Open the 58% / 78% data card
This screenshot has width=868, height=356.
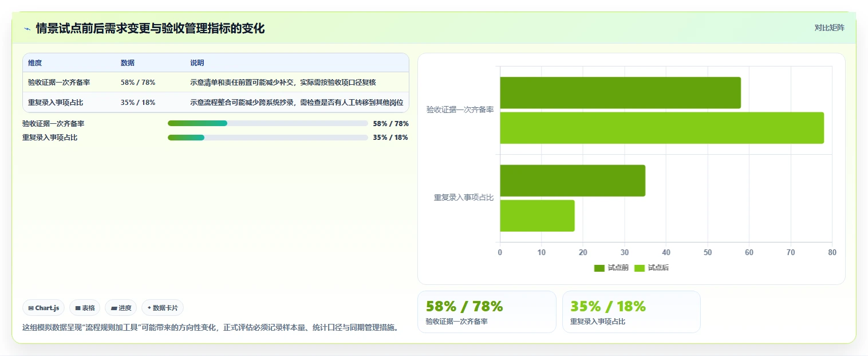coord(487,312)
